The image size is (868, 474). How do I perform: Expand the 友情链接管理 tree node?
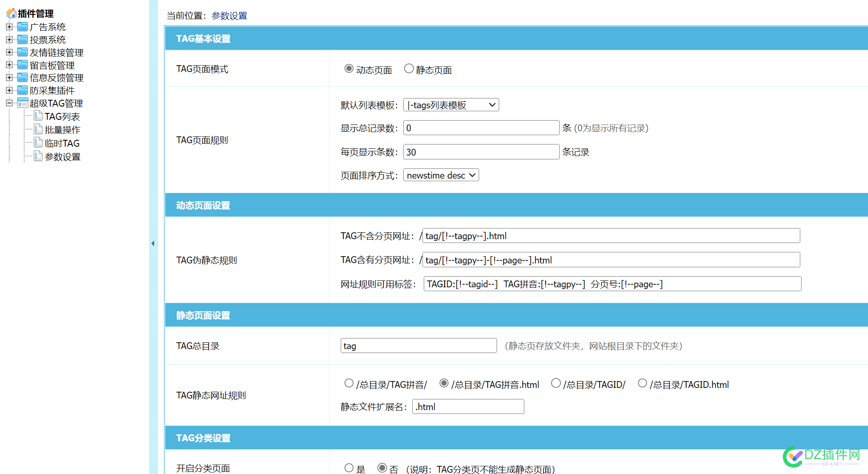[x=9, y=52]
